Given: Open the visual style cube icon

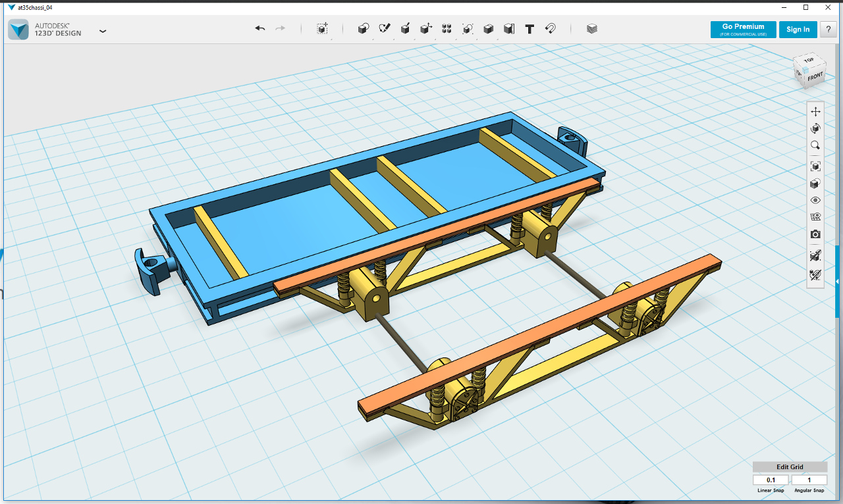Looking at the screenshot, I should (815, 184).
